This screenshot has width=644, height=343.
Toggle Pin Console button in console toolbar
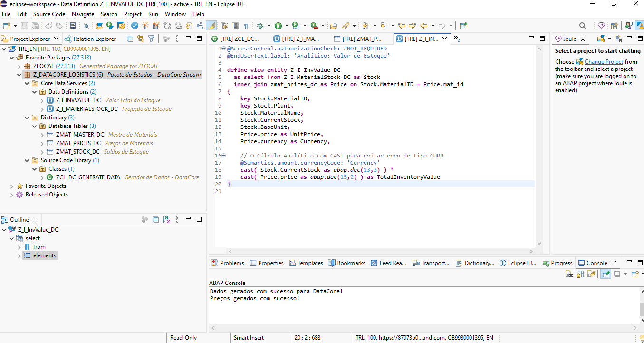[606, 274]
